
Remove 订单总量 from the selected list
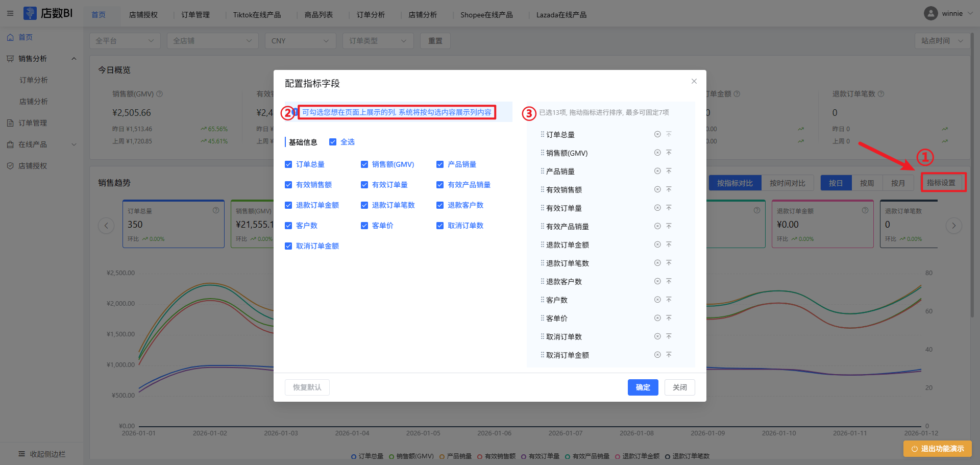point(657,134)
